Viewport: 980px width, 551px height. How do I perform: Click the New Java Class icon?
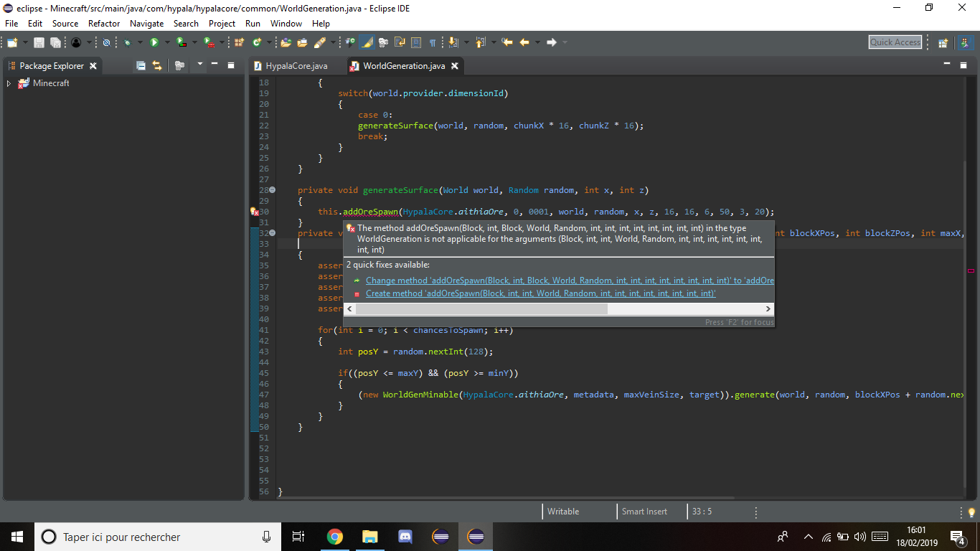[257, 42]
